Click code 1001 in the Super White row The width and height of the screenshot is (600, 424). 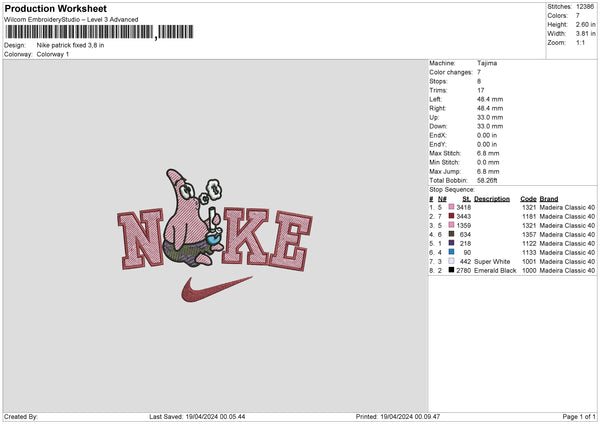[x=529, y=261]
